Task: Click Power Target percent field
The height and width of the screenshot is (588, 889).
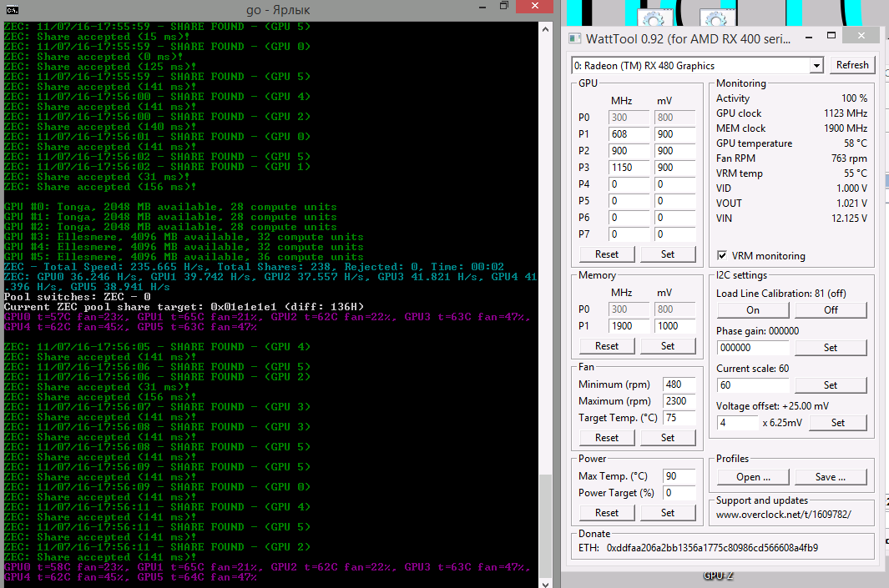Action: point(679,493)
